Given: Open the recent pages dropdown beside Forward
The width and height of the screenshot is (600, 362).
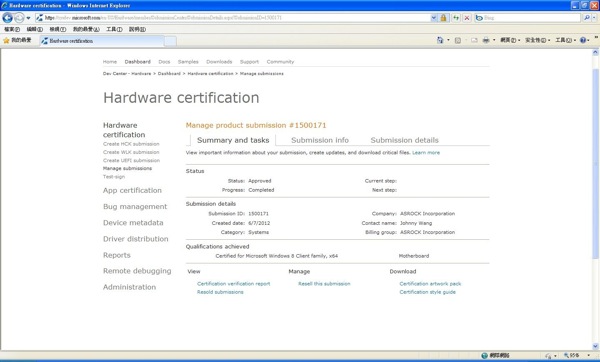Looking at the screenshot, I should (x=28, y=18).
